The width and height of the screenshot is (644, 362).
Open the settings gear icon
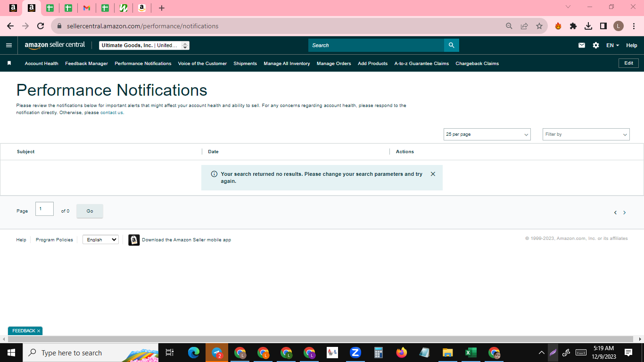click(596, 45)
